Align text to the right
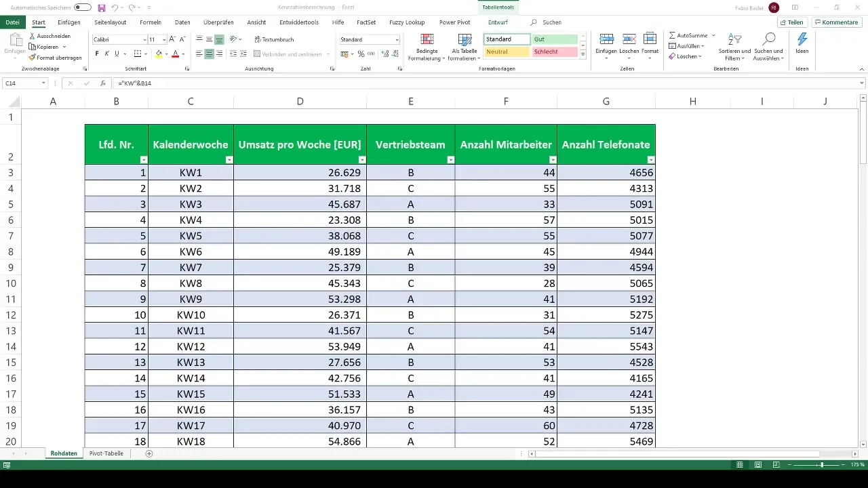Screen dimensions: 868x488 pyautogui.click(x=219, y=54)
